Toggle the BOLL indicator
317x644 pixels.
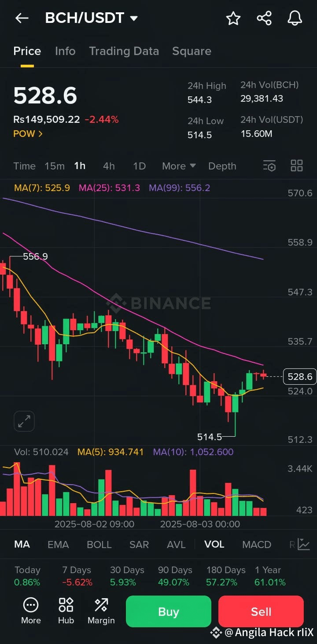[x=99, y=544]
